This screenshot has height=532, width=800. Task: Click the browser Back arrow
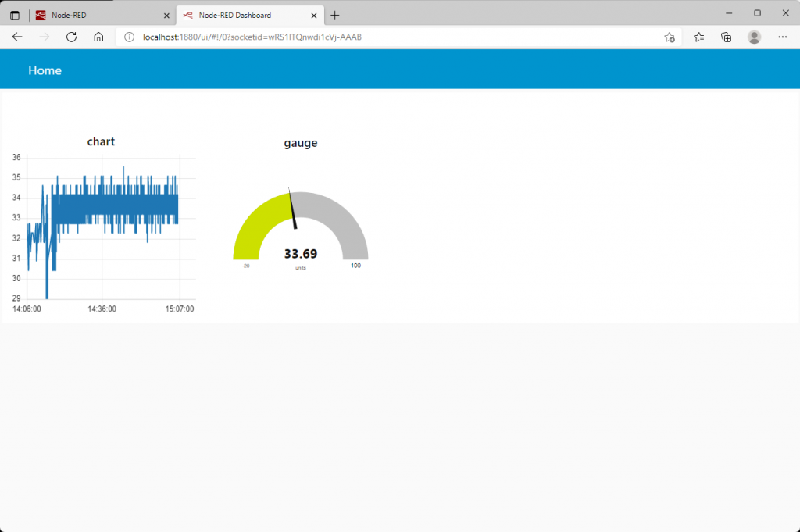pos(17,37)
